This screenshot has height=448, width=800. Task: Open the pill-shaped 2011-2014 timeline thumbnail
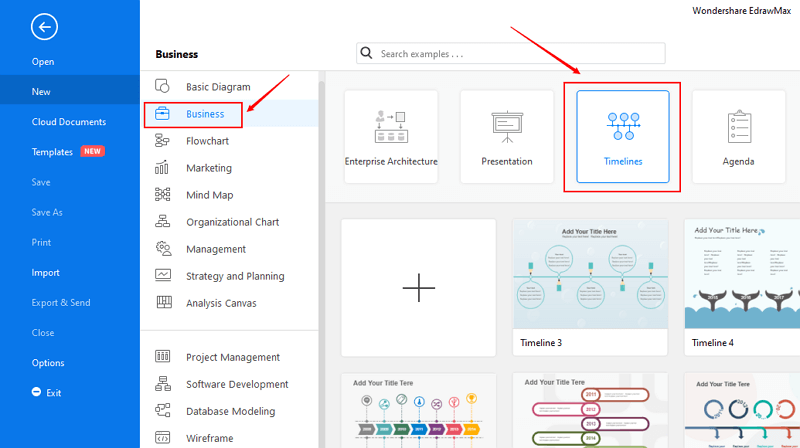click(590, 411)
